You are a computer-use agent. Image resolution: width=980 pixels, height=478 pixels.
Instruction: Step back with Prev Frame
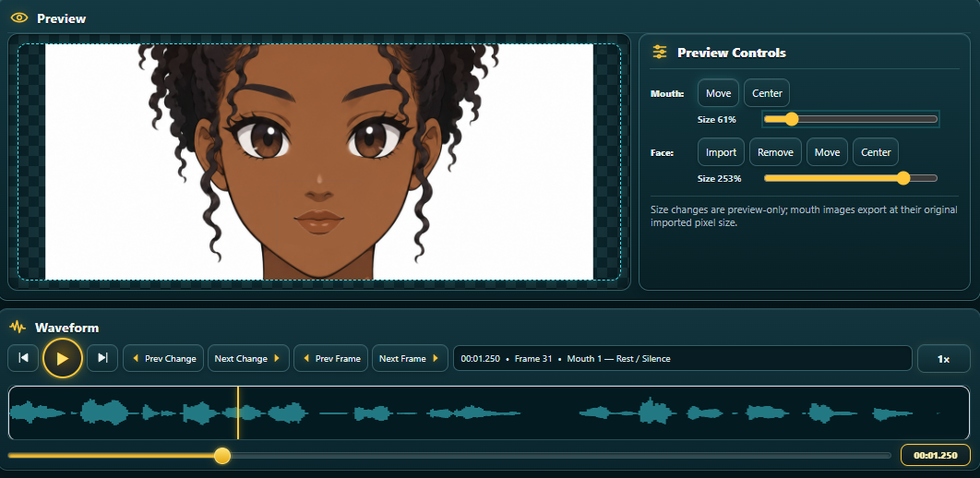coord(330,358)
